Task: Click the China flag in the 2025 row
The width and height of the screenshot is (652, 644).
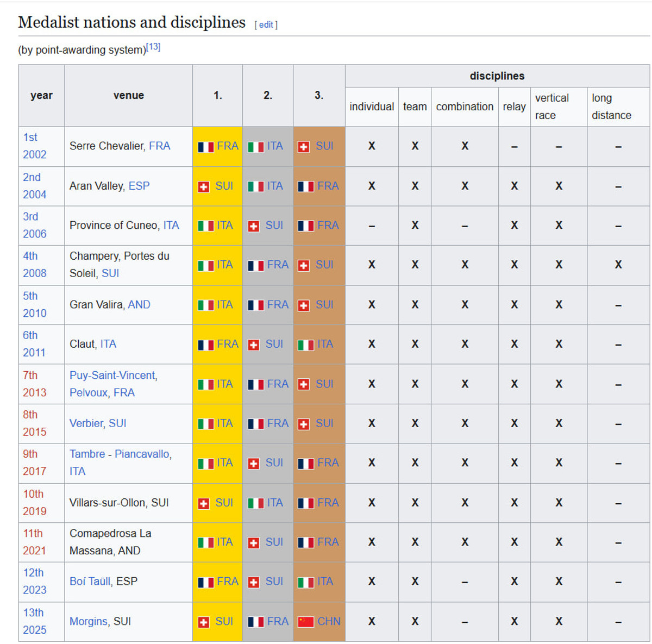Action: (306, 622)
